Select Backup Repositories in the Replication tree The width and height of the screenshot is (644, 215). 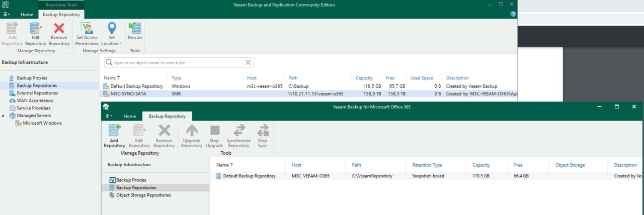37,85
